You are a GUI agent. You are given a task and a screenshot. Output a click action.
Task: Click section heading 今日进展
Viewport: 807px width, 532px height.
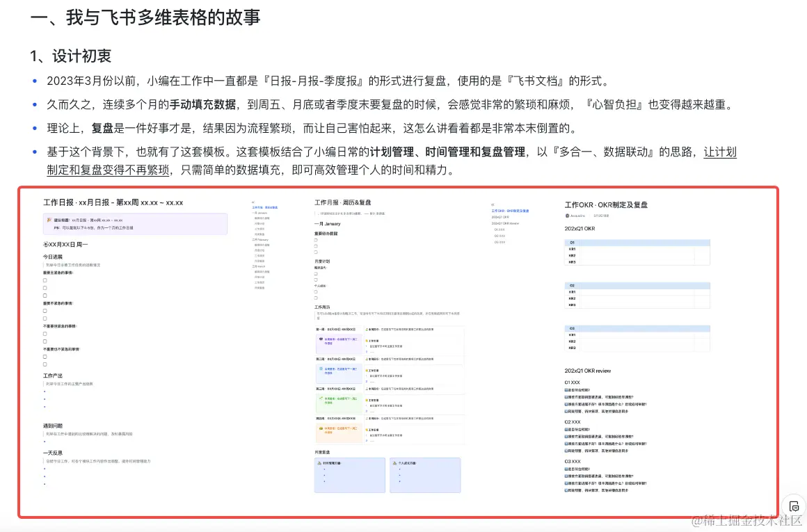(52, 257)
